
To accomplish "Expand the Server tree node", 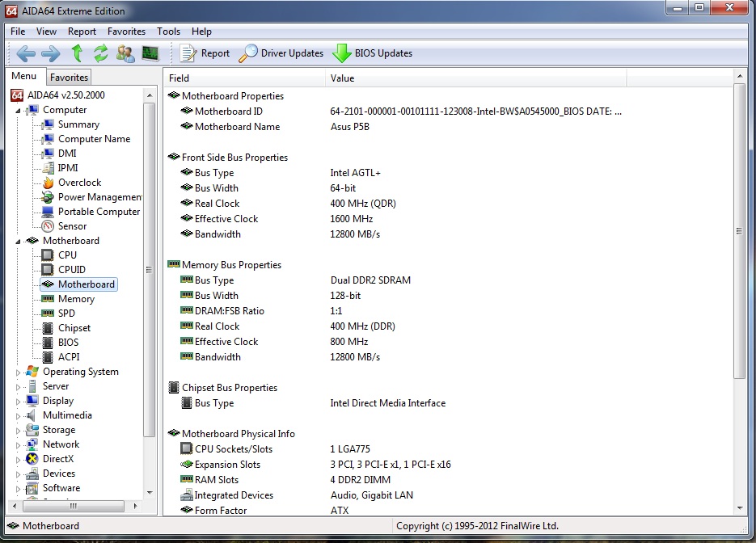I will (18, 386).
